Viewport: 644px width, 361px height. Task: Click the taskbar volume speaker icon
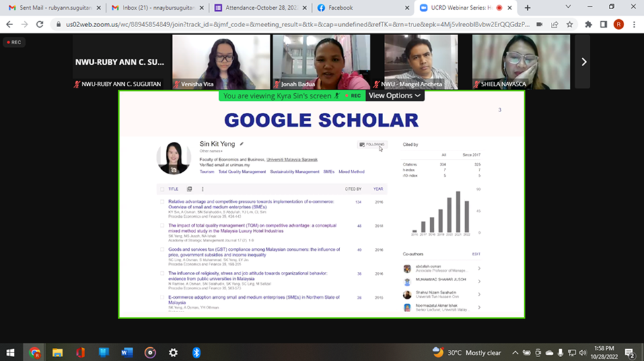[582, 352]
